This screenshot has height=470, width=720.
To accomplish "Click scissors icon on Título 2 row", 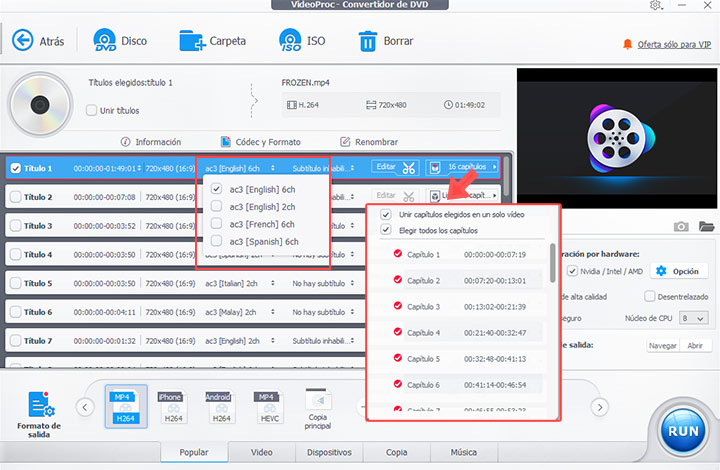I will 408,196.
